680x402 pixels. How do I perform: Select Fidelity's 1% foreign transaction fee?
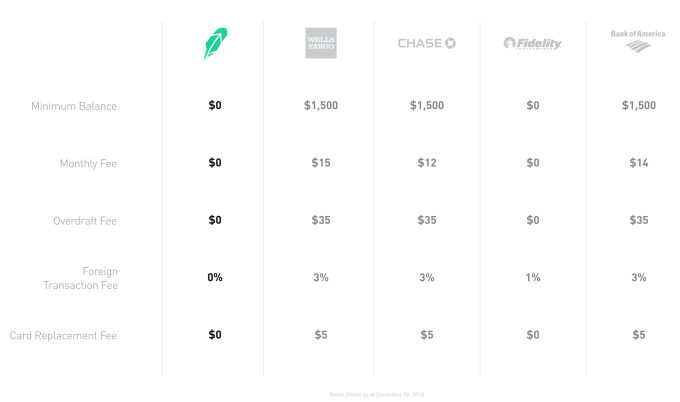pos(533,278)
